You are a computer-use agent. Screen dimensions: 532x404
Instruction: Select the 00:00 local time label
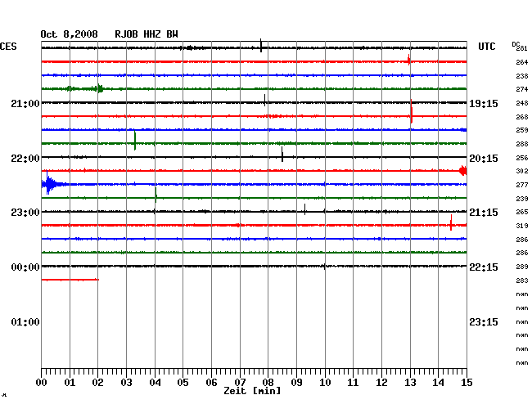pyautogui.click(x=25, y=267)
